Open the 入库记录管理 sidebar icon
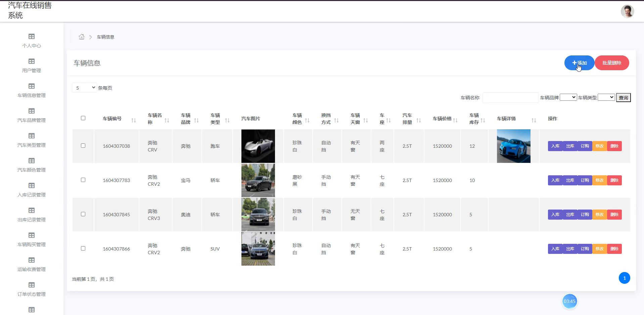644x315 pixels. [x=32, y=185]
